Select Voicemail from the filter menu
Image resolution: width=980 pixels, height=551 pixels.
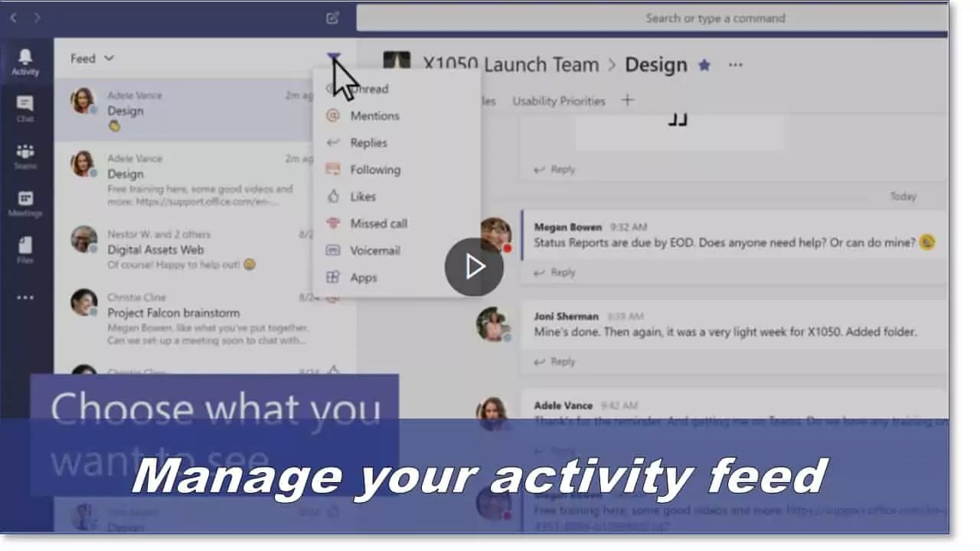[x=374, y=250]
